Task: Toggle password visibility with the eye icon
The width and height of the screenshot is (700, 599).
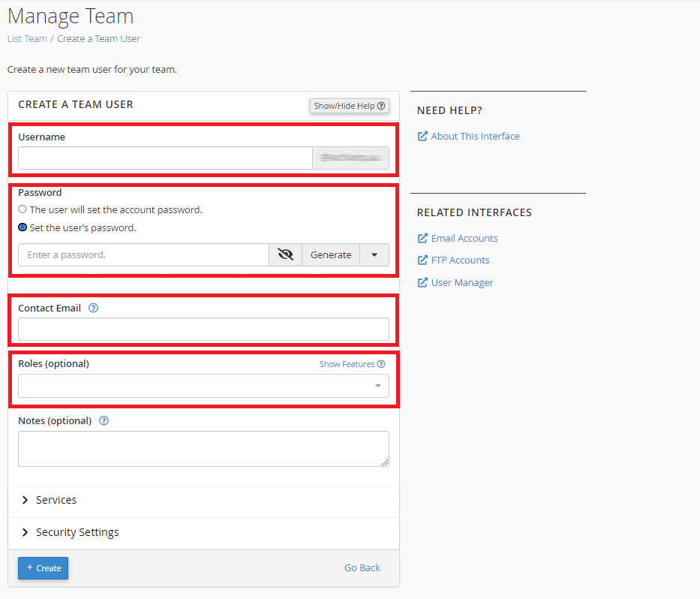Action: (285, 254)
